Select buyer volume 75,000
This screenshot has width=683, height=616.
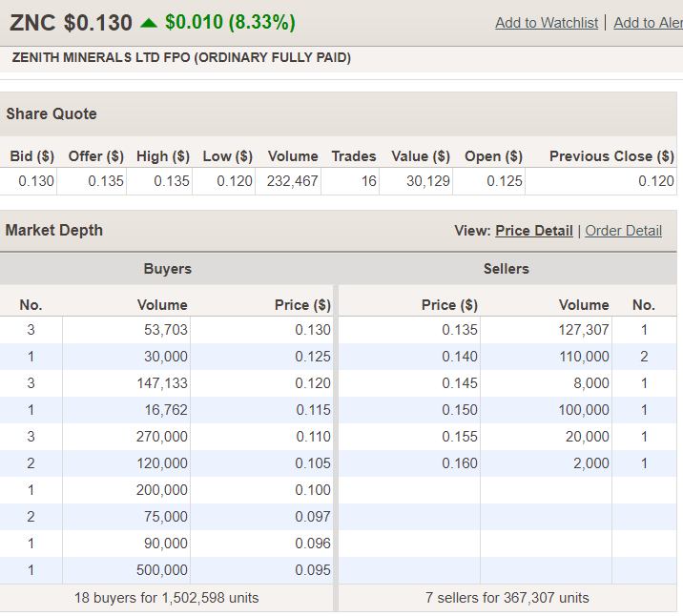166,517
